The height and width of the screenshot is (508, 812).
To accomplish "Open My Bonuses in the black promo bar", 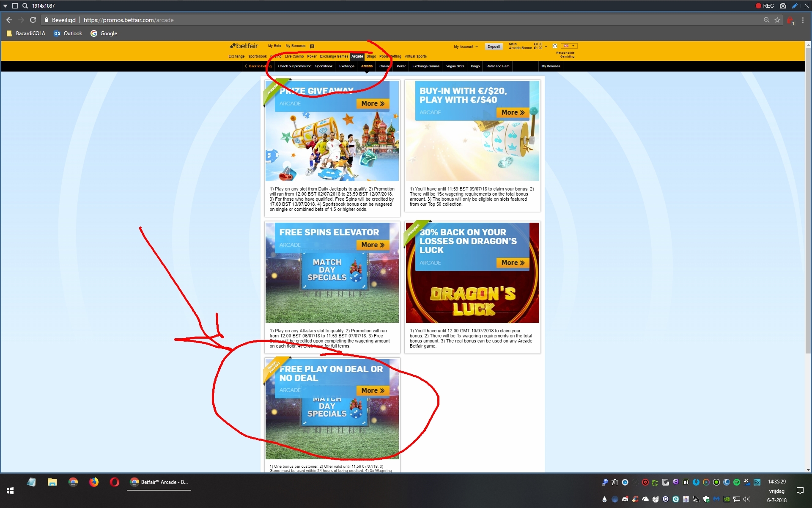I will click(551, 66).
